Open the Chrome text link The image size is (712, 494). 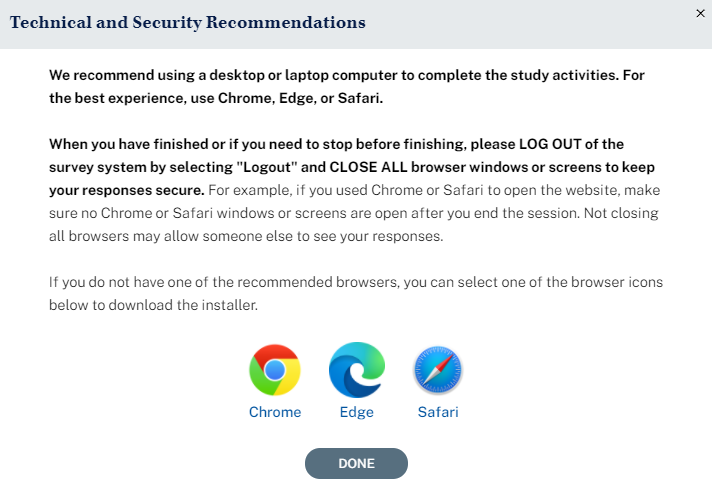[x=275, y=412]
